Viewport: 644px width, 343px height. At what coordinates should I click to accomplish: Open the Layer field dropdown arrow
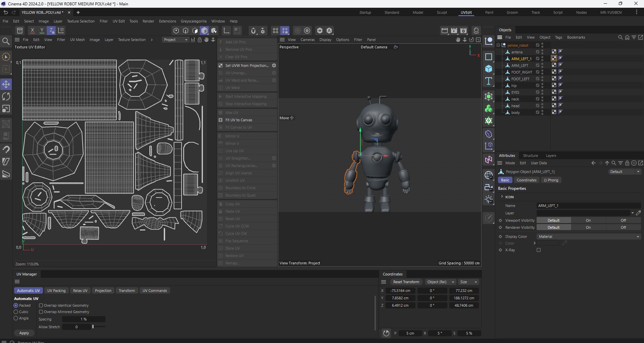click(x=632, y=213)
